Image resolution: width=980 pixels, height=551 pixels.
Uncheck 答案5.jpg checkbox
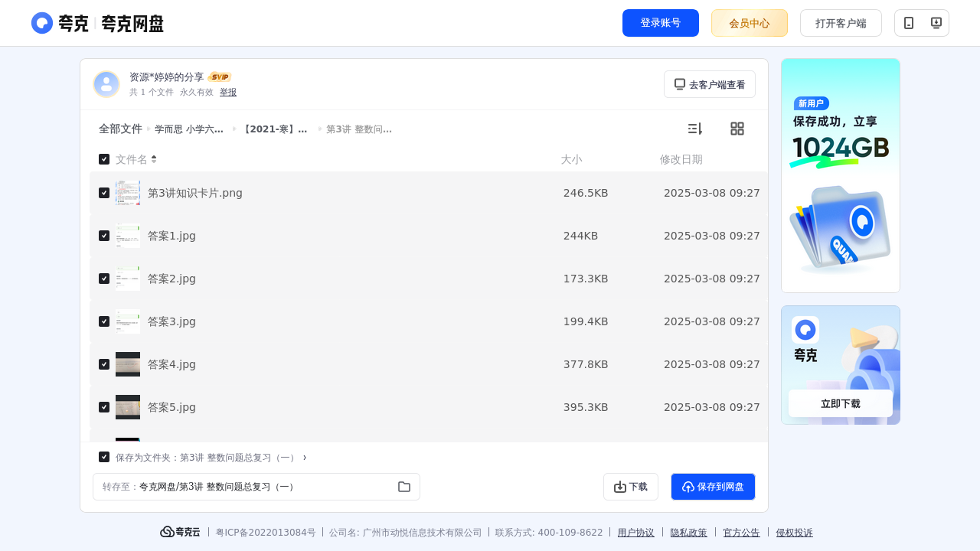(104, 407)
